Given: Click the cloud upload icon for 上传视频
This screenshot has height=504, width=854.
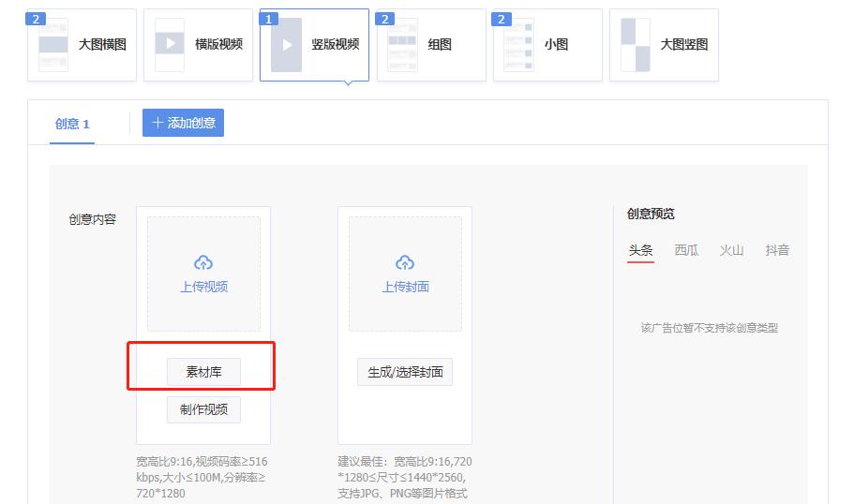Looking at the screenshot, I should (203, 263).
